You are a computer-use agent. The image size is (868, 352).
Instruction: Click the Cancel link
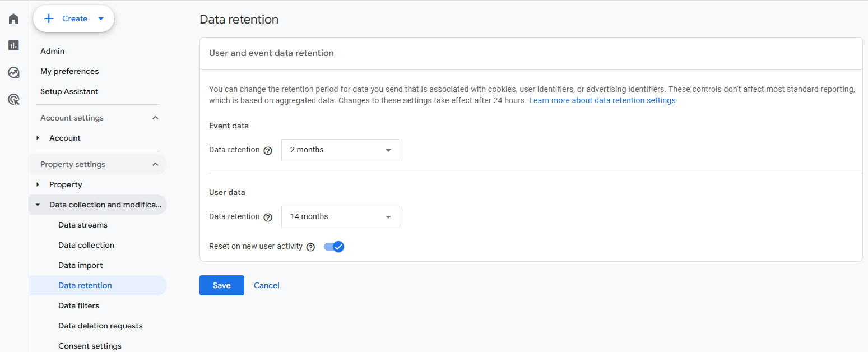(x=267, y=285)
